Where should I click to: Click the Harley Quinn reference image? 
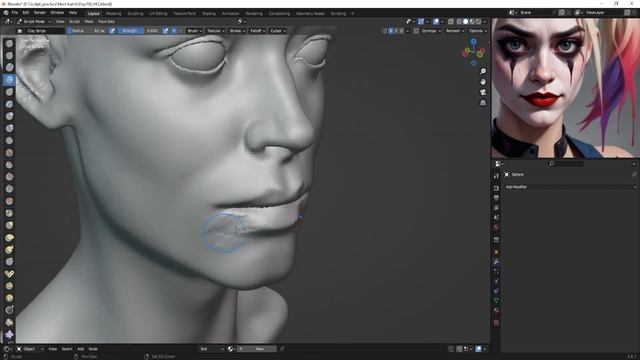coord(565,88)
